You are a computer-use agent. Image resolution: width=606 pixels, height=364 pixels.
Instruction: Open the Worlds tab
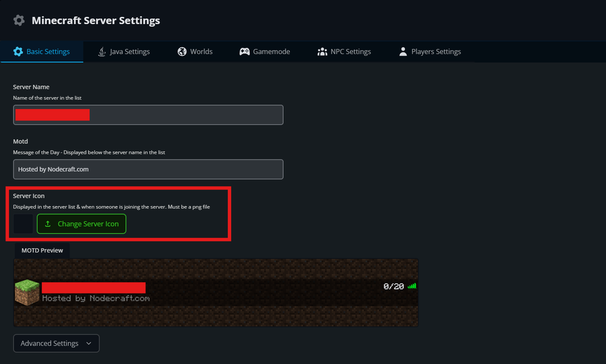195,51
